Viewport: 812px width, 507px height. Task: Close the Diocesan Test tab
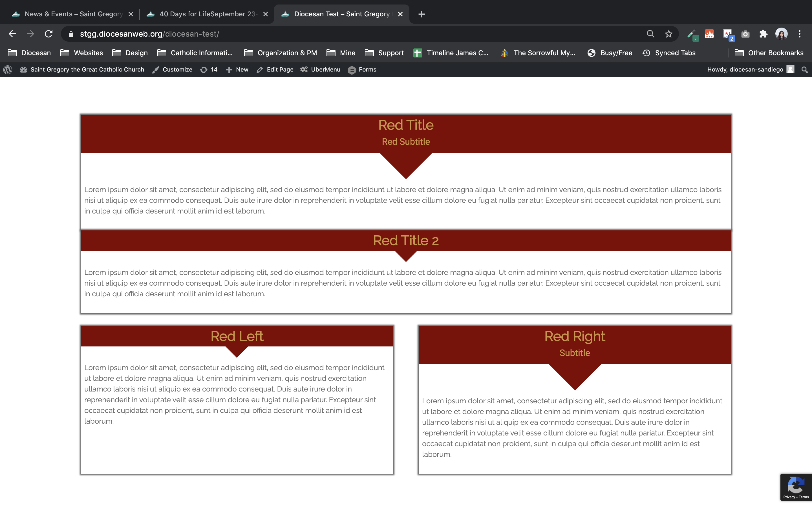(400, 14)
